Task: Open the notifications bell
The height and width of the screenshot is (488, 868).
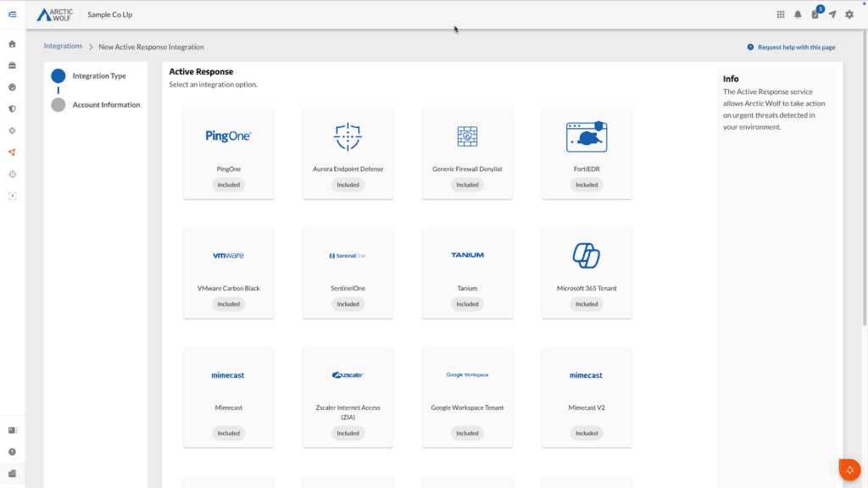Action: [798, 14]
